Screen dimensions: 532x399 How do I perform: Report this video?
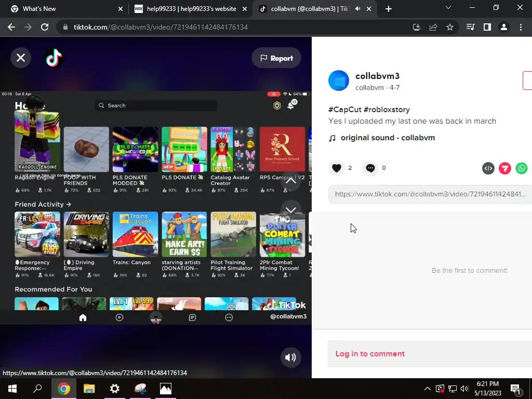[276, 58]
